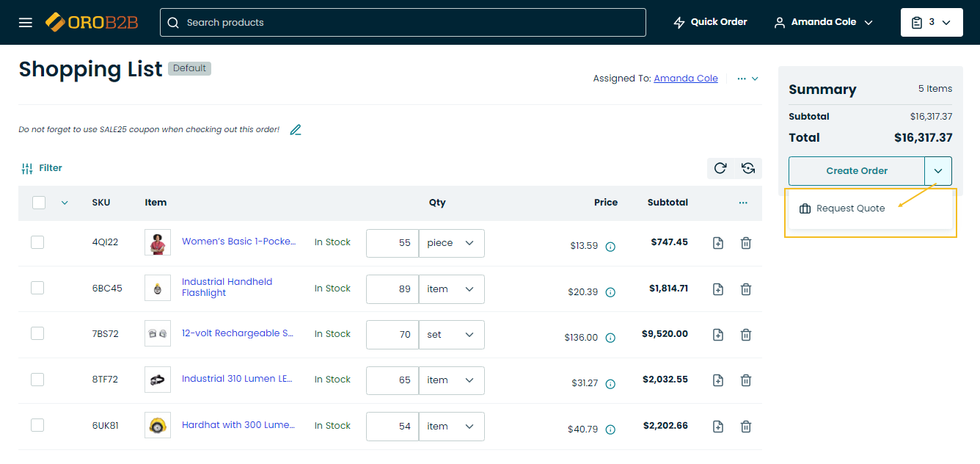Open the unit dropdown showing piece

click(x=451, y=243)
